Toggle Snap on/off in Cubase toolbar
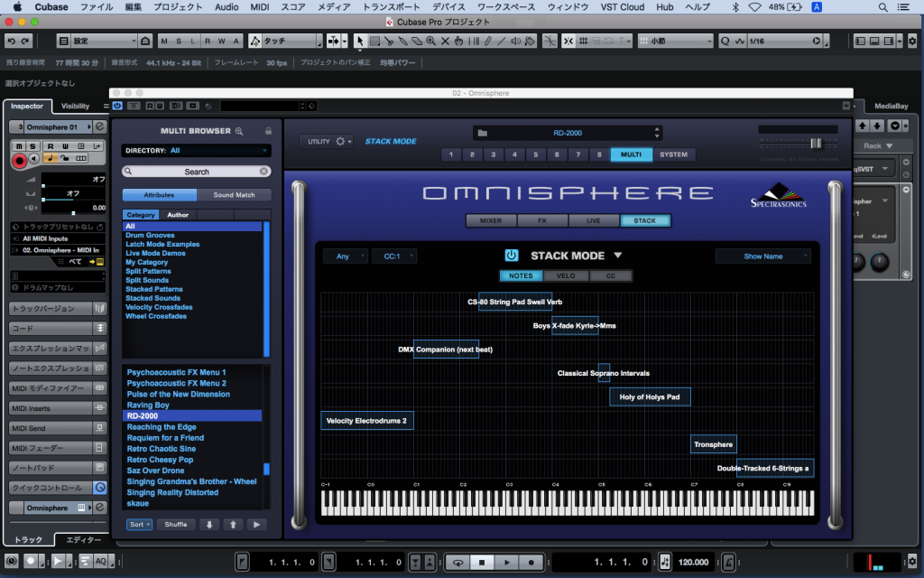The image size is (924, 578). click(568, 41)
